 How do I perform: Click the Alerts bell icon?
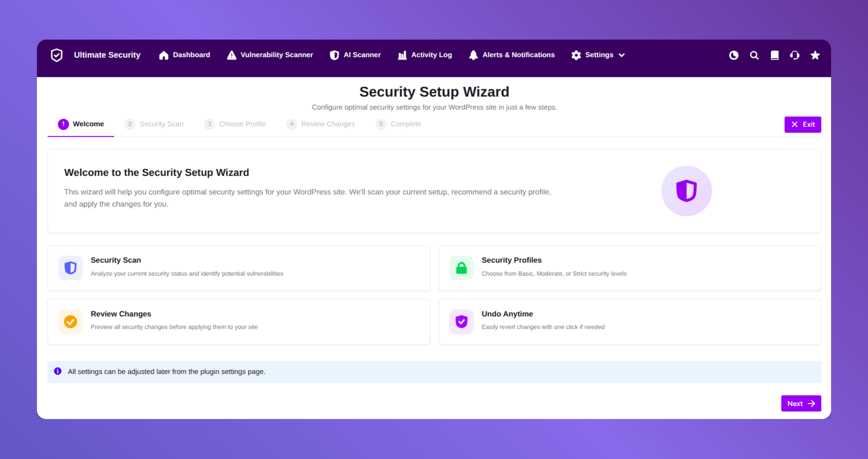473,55
